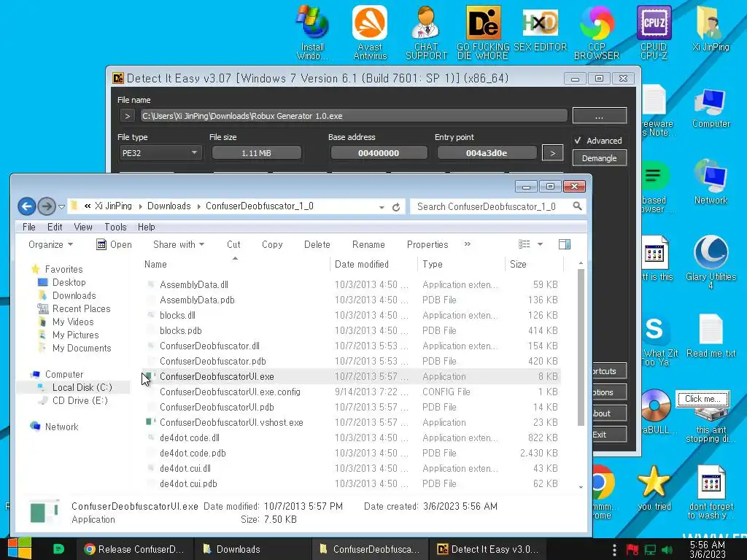Open the View menu in Explorer
The image size is (747, 560).
83,227
